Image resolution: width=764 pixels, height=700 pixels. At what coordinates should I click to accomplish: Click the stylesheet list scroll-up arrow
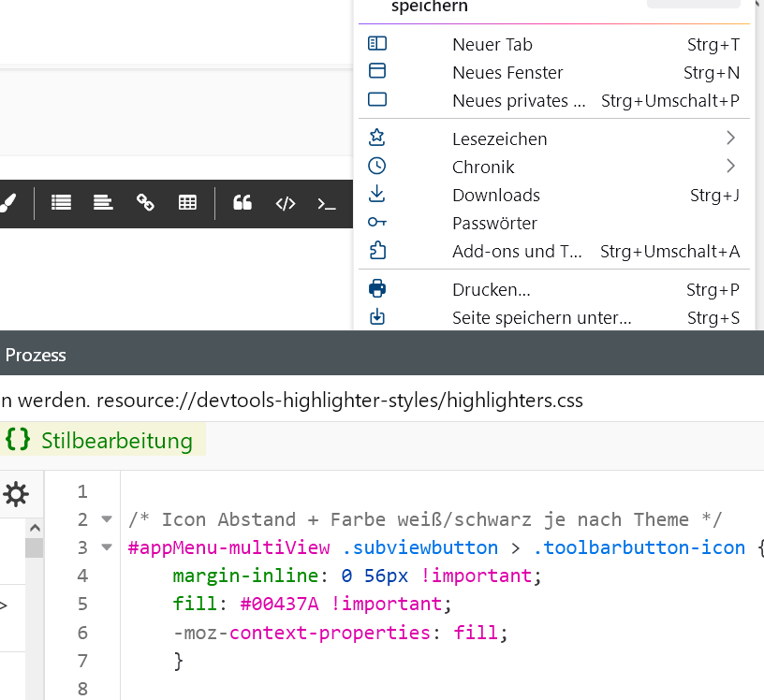pos(34,527)
